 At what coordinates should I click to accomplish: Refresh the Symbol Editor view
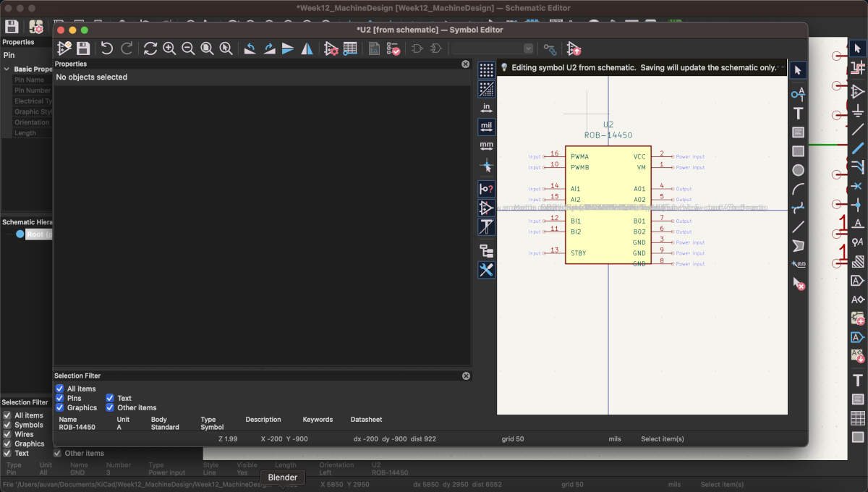tap(150, 48)
